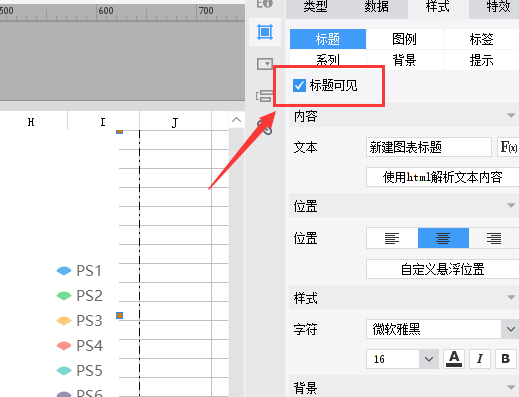Click the PS5 legend marker
This screenshot has width=519, height=397.
coord(64,371)
